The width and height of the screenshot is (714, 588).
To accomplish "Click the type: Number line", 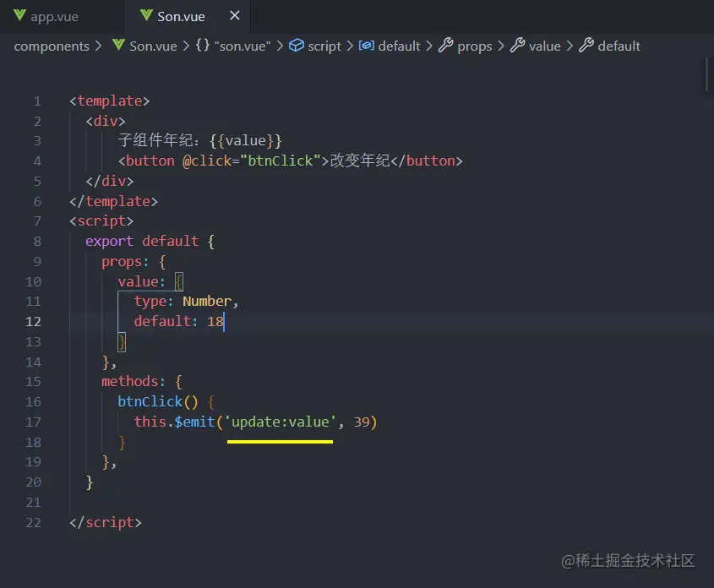I will [186, 302].
